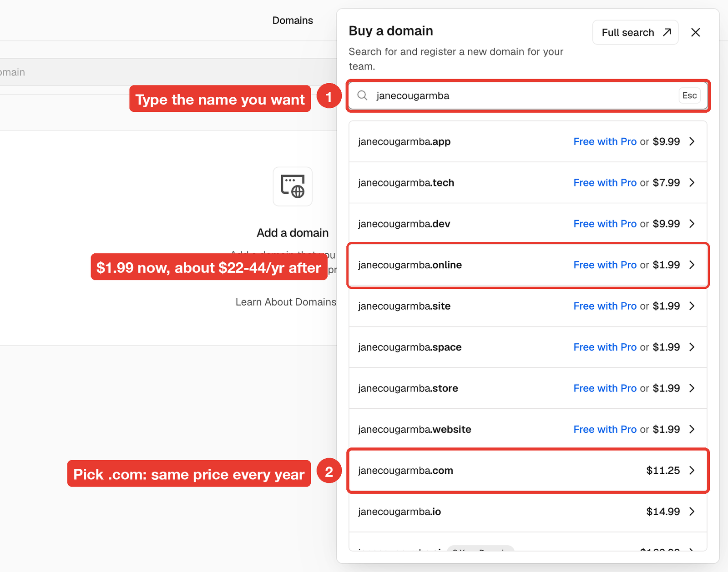Open chevron for janecougarmba.space
Image resolution: width=728 pixels, height=572 pixels.
pos(692,347)
